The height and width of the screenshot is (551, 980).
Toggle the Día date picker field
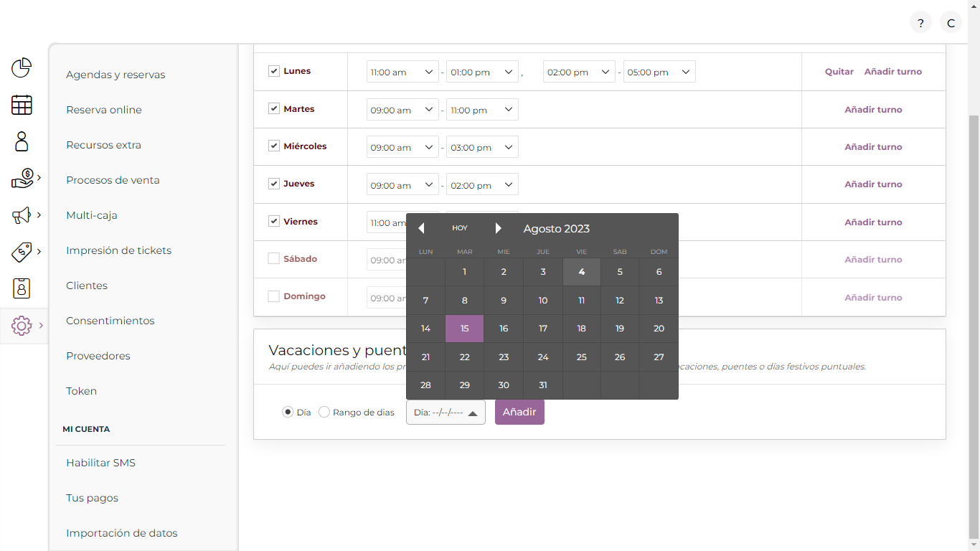point(446,413)
